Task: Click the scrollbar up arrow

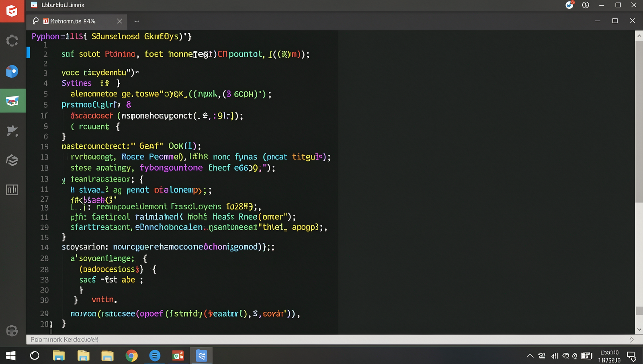Action: point(639,36)
